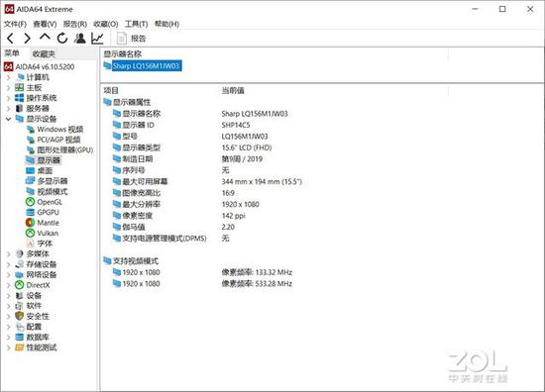Viewport: 545px width, 392px height.
Task: Switch to the 菜单 tab
Action: 12,53
